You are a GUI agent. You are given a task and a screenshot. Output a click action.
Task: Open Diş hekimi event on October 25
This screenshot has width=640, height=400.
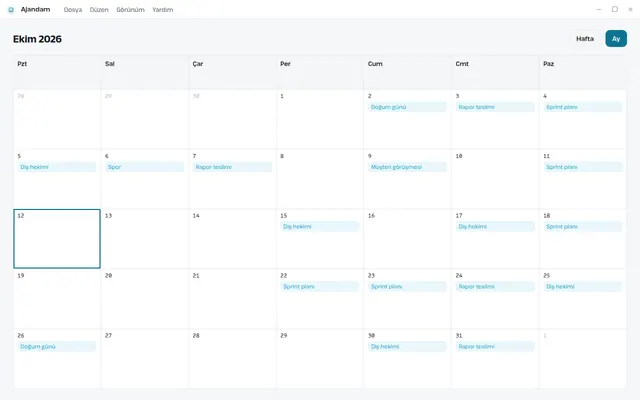point(582,287)
